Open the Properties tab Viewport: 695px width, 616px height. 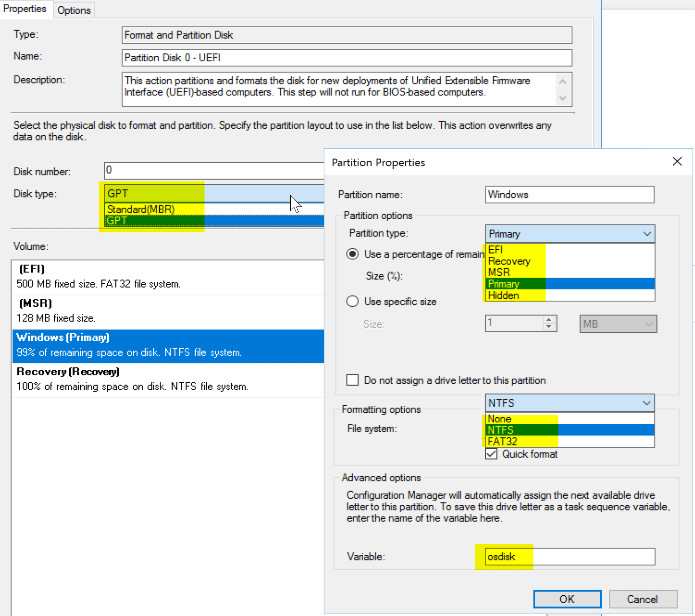[25, 9]
